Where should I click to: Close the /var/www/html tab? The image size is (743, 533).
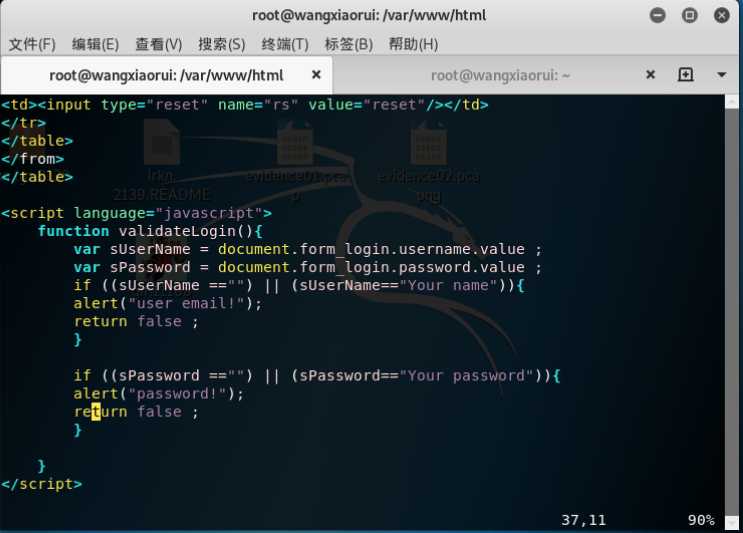tap(316, 74)
